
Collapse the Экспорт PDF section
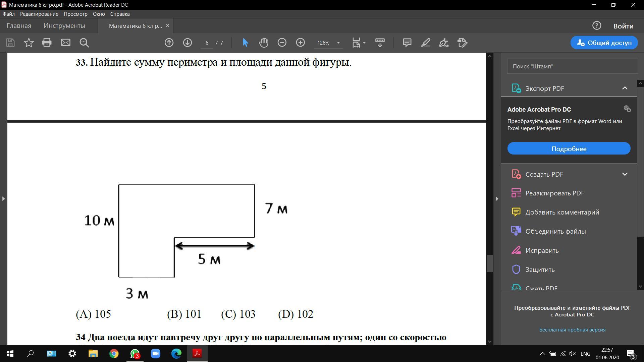pos(625,88)
